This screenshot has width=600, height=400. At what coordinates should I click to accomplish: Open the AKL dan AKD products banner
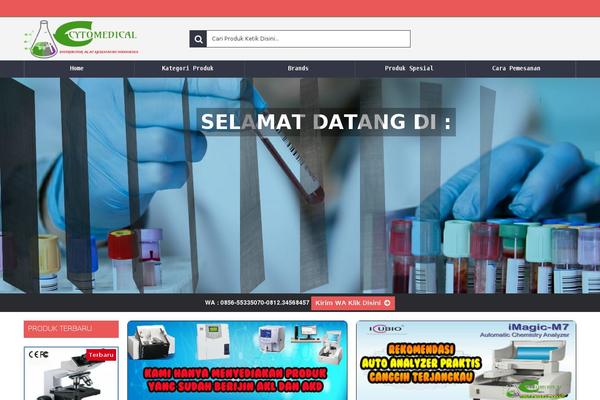237,361
